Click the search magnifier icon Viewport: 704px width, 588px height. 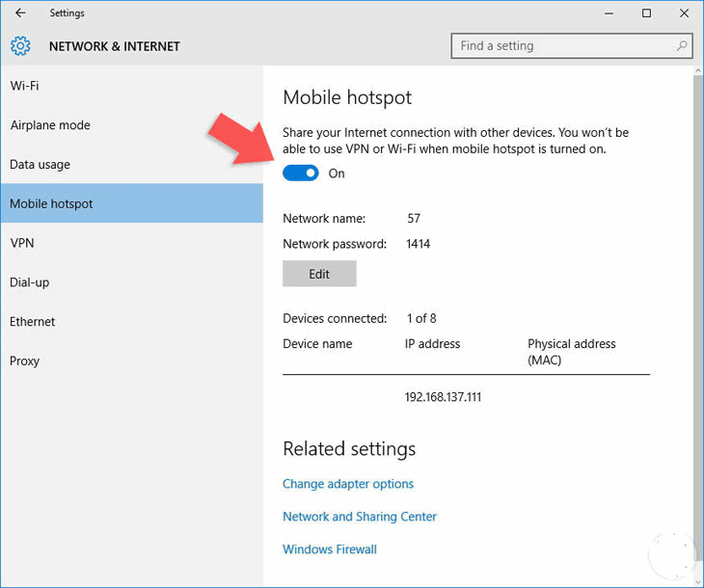coord(682,45)
